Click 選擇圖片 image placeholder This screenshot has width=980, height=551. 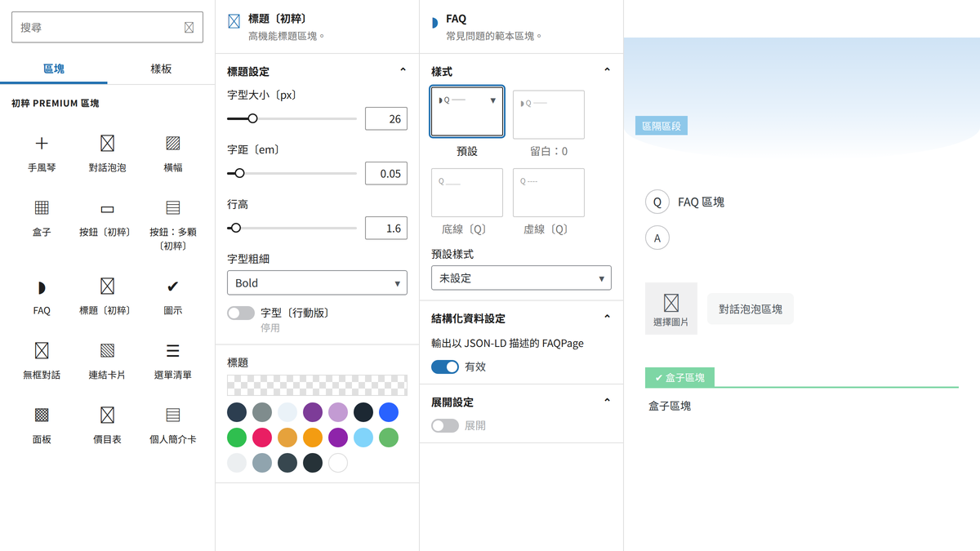671,309
